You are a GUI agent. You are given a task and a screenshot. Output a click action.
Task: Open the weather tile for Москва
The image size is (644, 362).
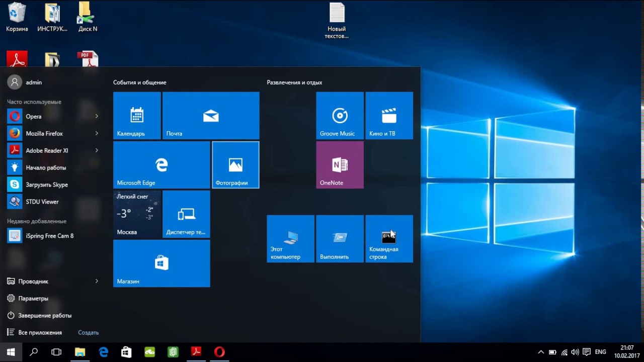[137, 214]
